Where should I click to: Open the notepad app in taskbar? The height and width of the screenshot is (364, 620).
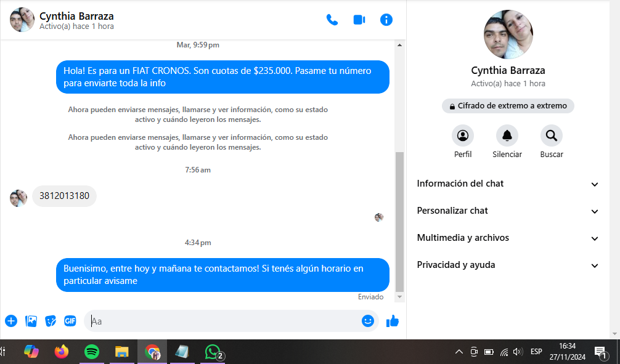(182, 351)
